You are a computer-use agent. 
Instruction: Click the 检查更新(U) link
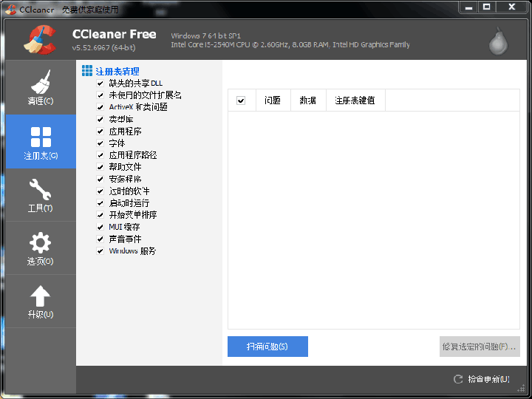point(488,379)
